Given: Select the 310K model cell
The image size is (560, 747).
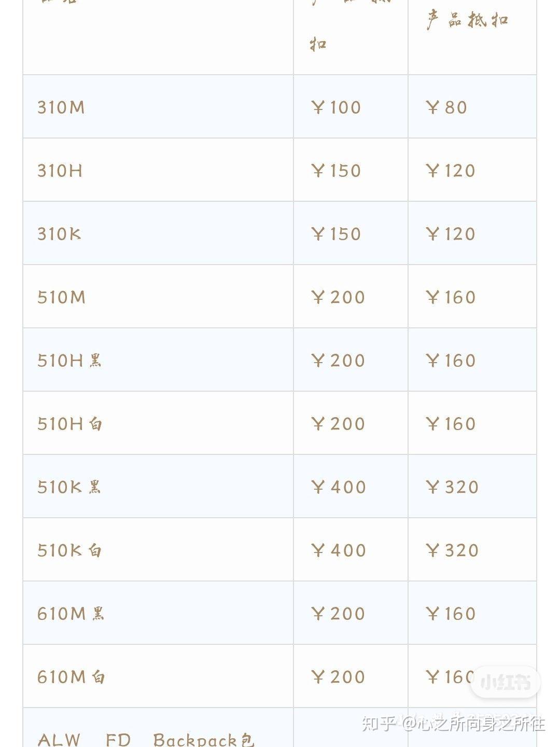Looking at the screenshot, I should (59, 234).
